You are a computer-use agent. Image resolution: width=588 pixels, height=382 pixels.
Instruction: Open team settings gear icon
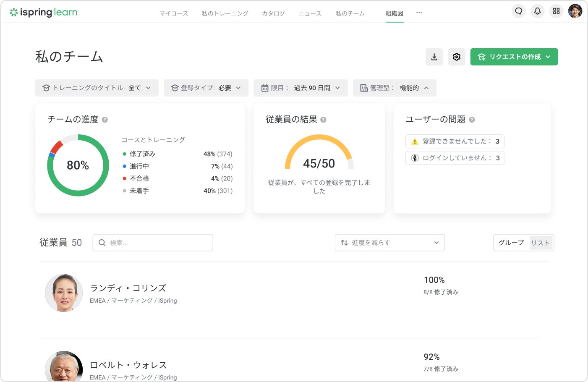coord(457,57)
